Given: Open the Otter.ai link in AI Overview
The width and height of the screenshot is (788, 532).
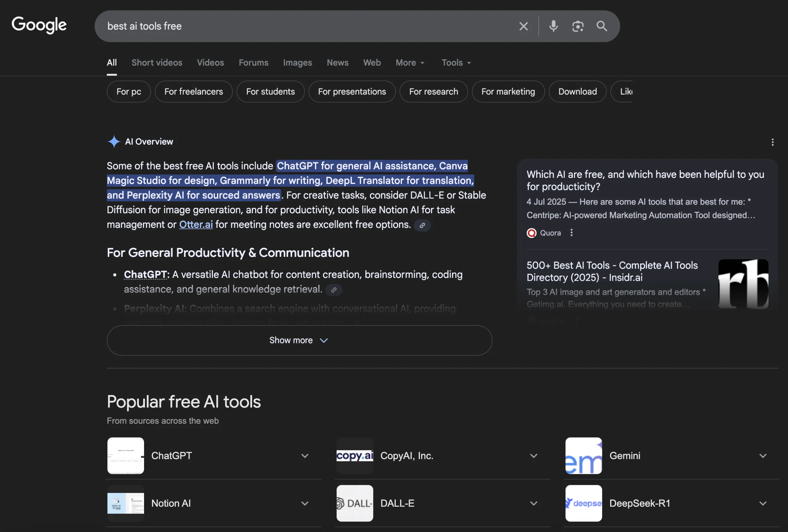Looking at the screenshot, I should [x=196, y=225].
